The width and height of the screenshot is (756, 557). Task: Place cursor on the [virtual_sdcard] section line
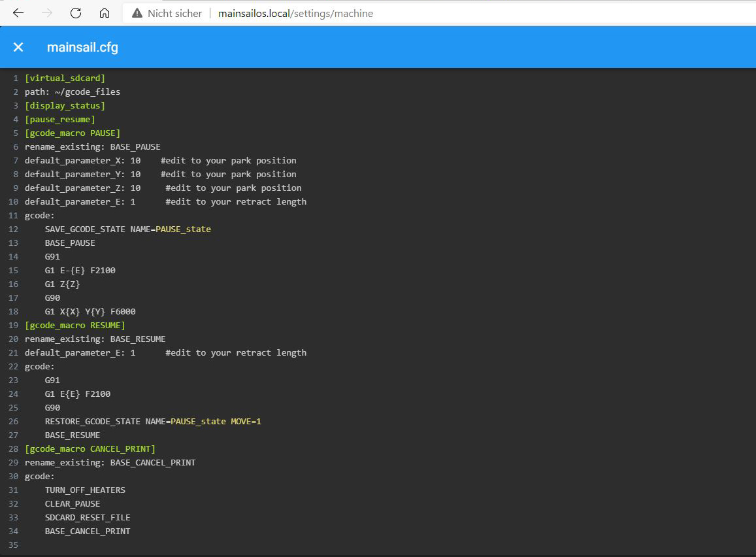(x=65, y=78)
